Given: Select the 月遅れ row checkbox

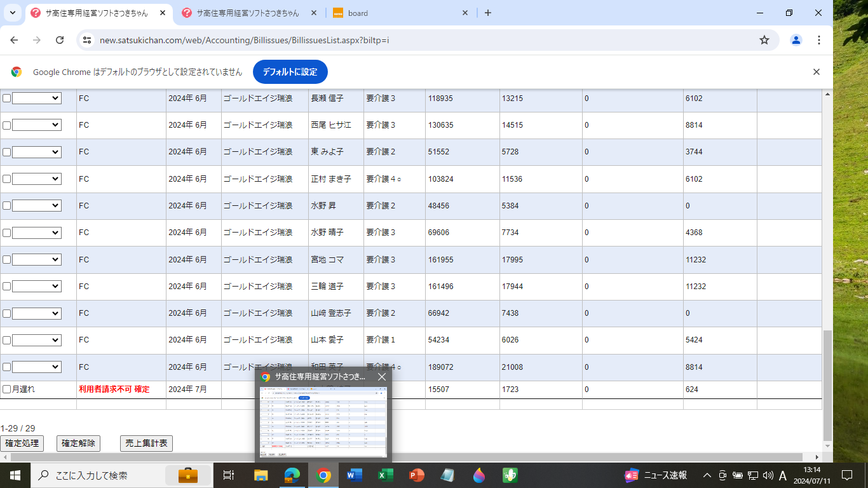Looking at the screenshot, I should [x=7, y=389].
